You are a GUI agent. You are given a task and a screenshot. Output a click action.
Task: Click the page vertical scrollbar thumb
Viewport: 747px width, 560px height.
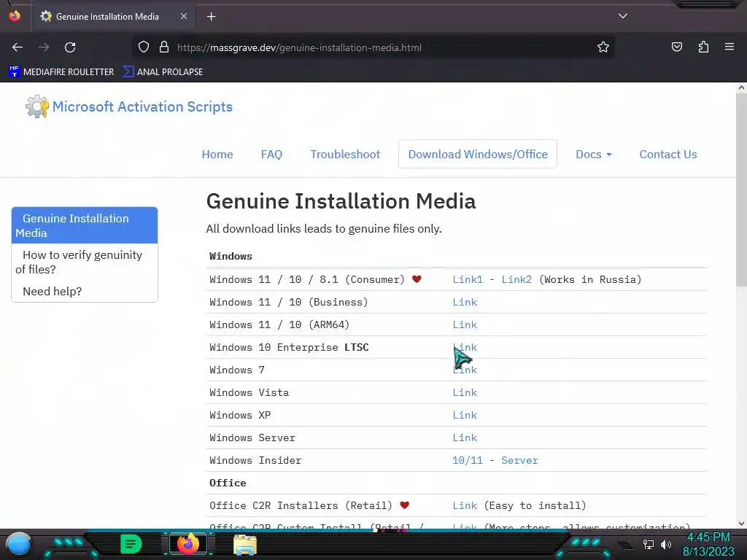click(x=741, y=190)
